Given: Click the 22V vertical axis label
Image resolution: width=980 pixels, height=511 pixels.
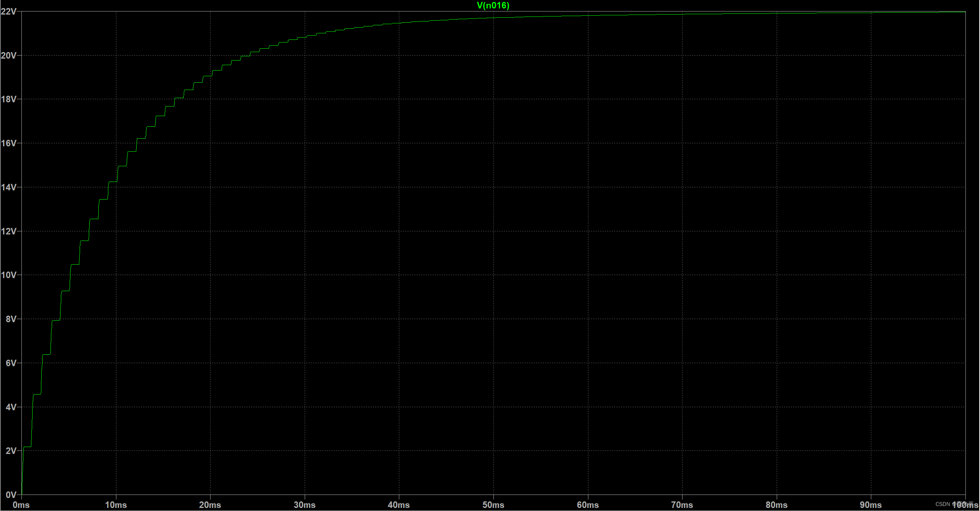Looking at the screenshot, I should (x=9, y=11).
